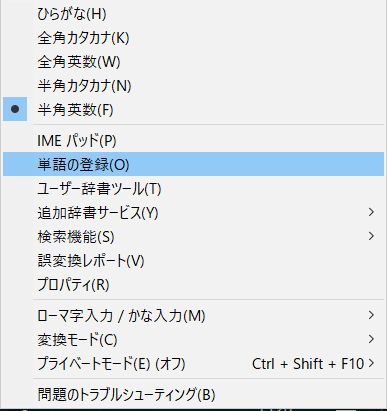This screenshot has width=387, height=411.
Task: Expand プライベートモード submenu chevron
Action: pyautogui.click(x=371, y=363)
